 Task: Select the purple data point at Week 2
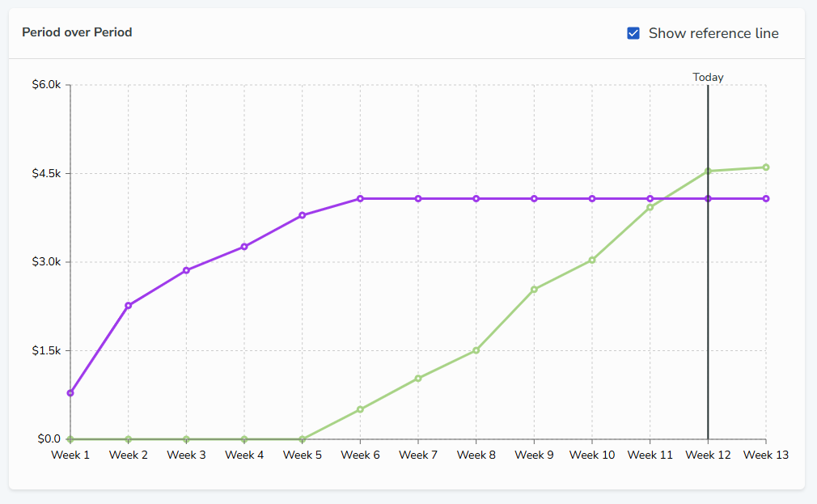click(128, 306)
